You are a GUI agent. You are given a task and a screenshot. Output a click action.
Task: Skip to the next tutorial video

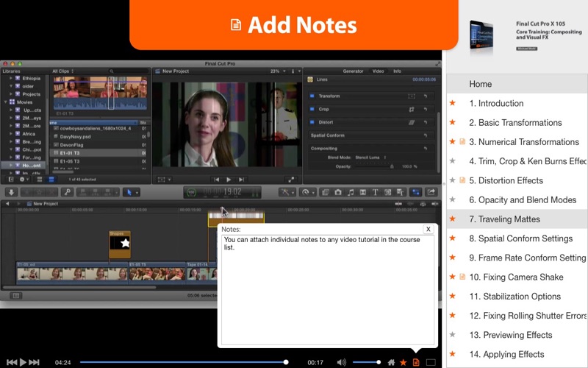(x=34, y=362)
